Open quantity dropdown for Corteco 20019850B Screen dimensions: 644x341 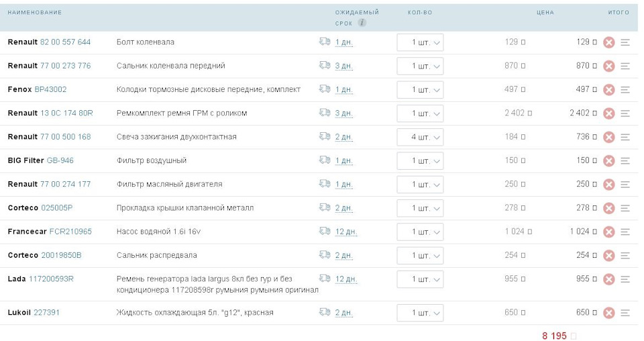pyautogui.click(x=420, y=256)
